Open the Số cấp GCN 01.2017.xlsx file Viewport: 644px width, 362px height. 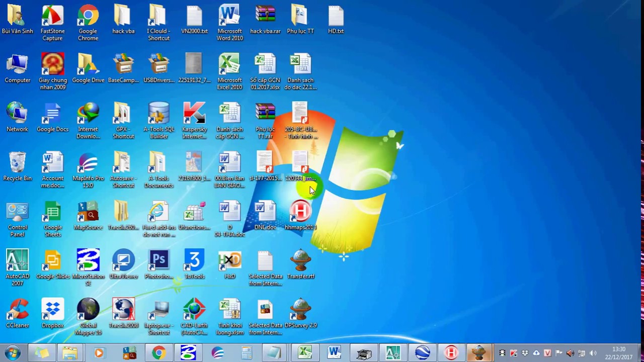click(x=265, y=71)
